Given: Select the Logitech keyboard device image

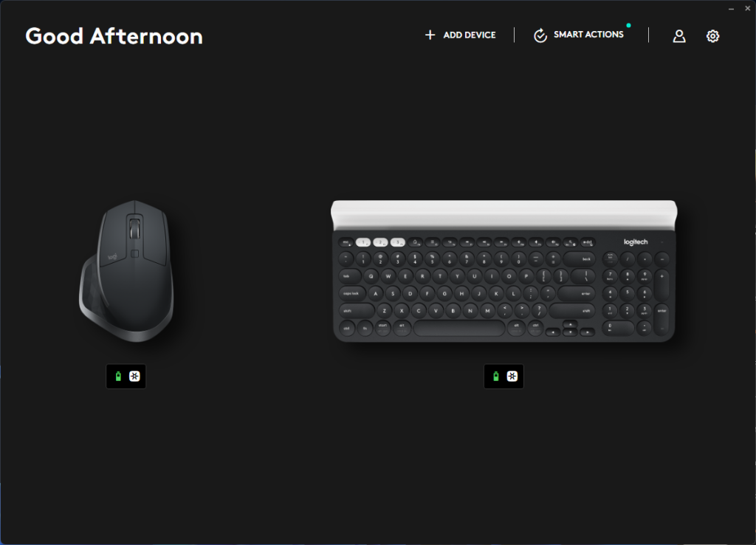Looking at the screenshot, I should (504, 271).
